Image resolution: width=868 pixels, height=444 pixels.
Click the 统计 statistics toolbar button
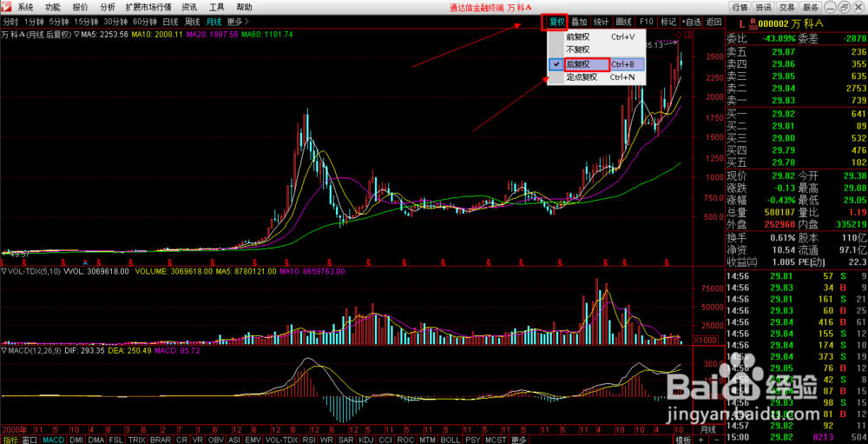coord(602,23)
